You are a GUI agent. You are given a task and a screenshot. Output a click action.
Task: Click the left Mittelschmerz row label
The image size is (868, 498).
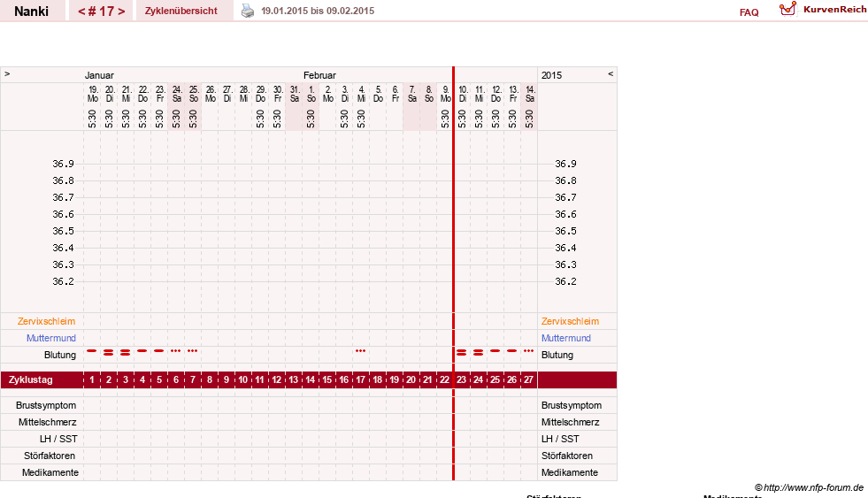pos(48,422)
